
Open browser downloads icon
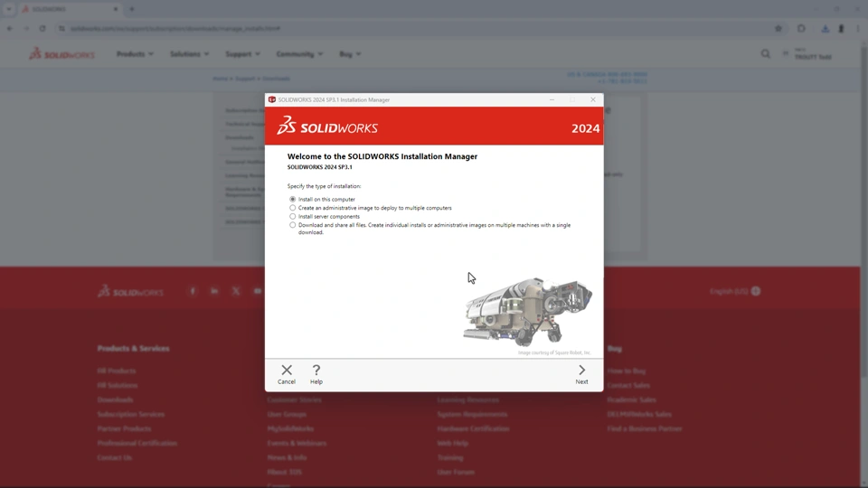pos(825,28)
